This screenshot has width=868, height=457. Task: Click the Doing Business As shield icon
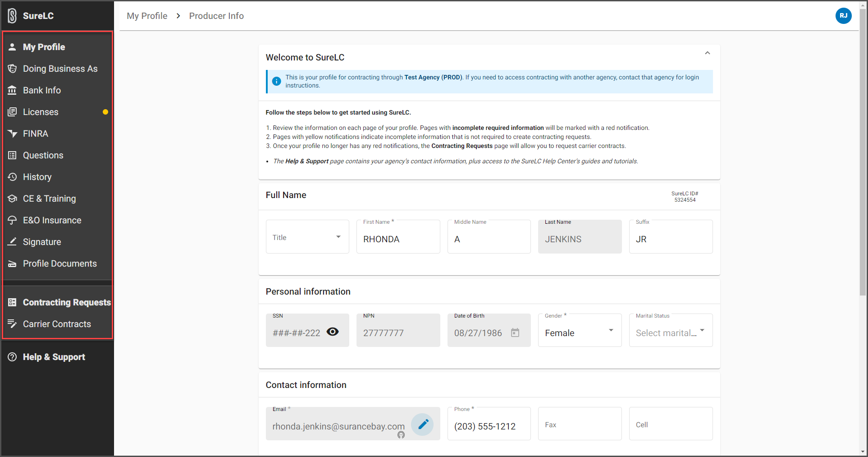pos(12,69)
